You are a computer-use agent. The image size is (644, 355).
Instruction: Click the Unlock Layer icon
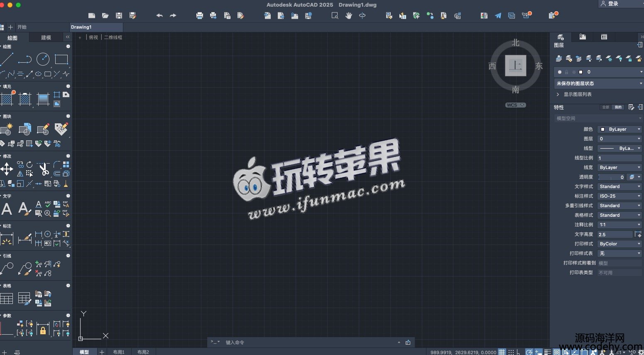click(x=639, y=59)
